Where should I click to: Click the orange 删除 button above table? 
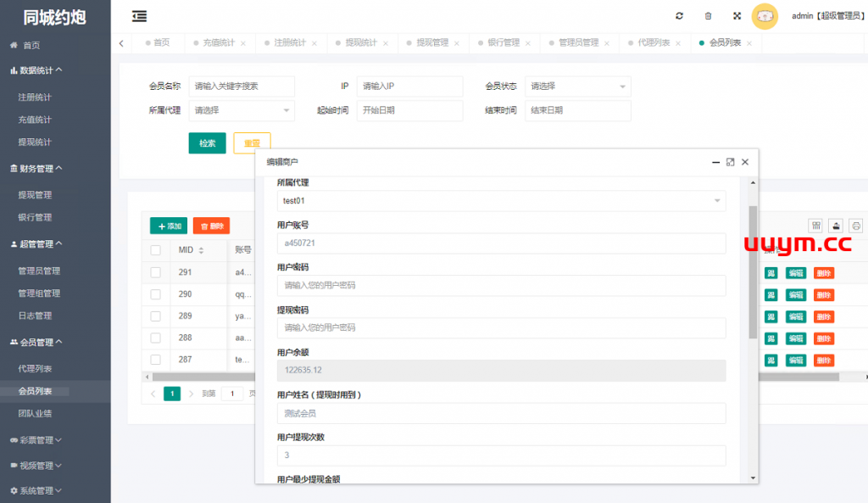pos(211,226)
